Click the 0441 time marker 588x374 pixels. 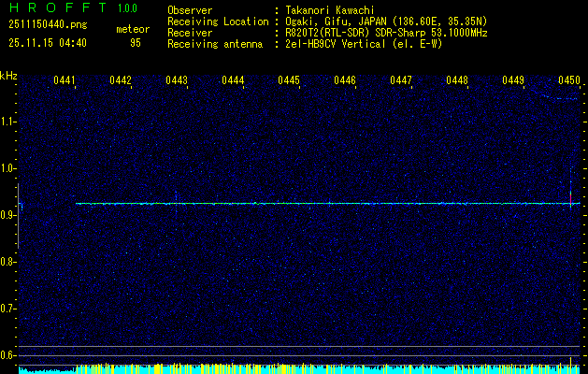[x=65, y=81]
